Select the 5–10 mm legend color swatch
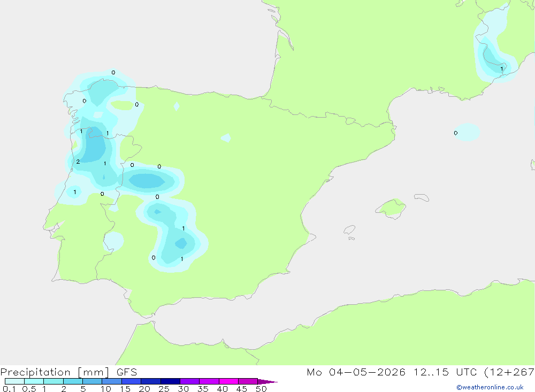The image size is (535, 392). point(93,381)
